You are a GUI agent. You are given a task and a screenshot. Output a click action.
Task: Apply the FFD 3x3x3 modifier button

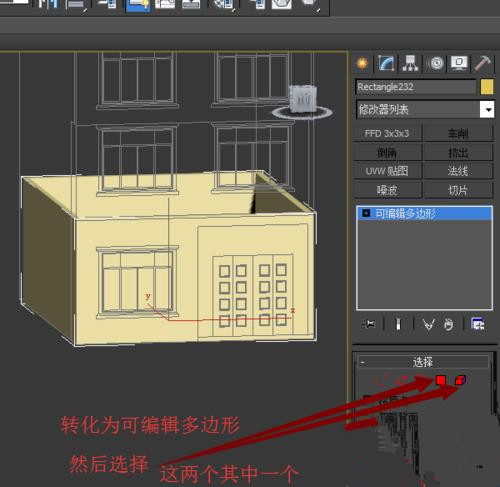tap(388, 134)
